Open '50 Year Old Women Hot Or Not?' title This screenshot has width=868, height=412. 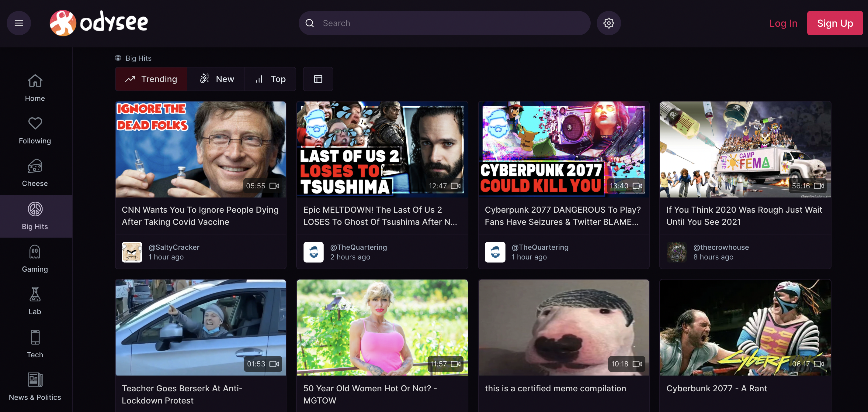coord(370,394)
